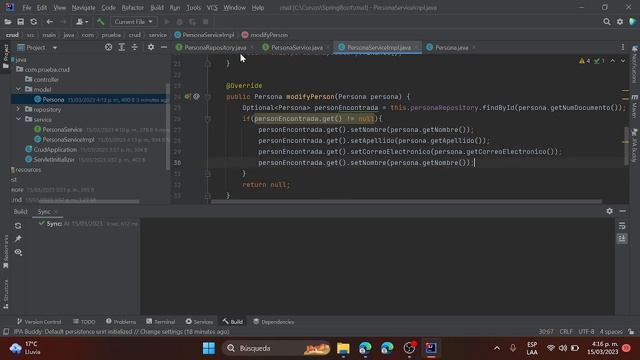Open the File menu
The height and width of the screenshot is (360, 640).
27,7
